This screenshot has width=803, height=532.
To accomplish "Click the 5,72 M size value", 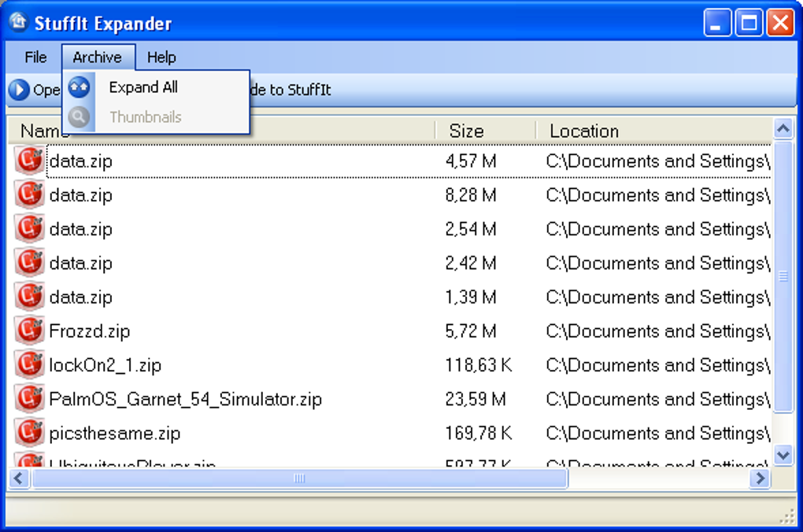I will [471, 331].
